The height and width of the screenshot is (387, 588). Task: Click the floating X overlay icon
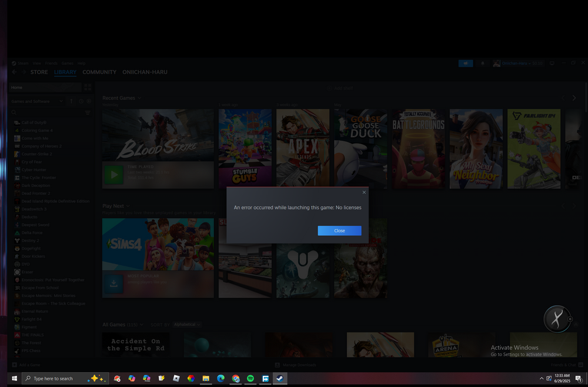pyautogui.click(x=557, y=319)
